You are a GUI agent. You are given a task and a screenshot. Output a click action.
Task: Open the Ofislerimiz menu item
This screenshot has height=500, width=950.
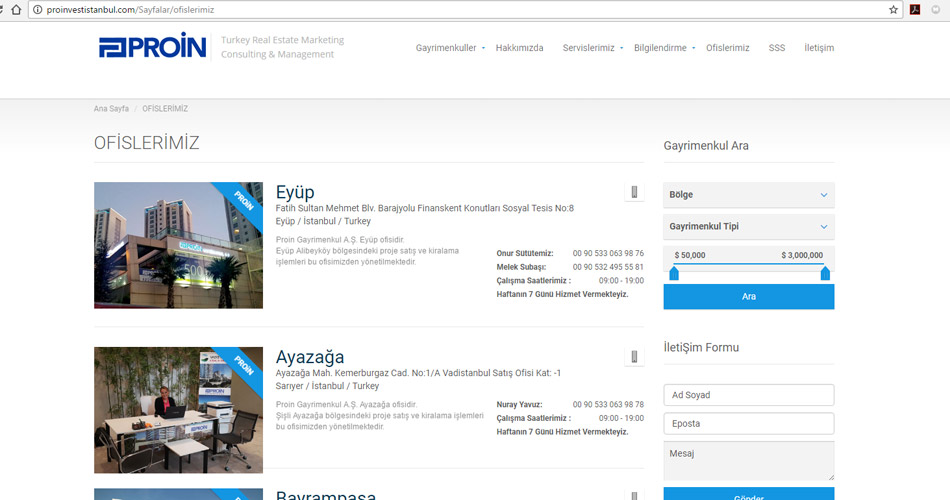728,48
